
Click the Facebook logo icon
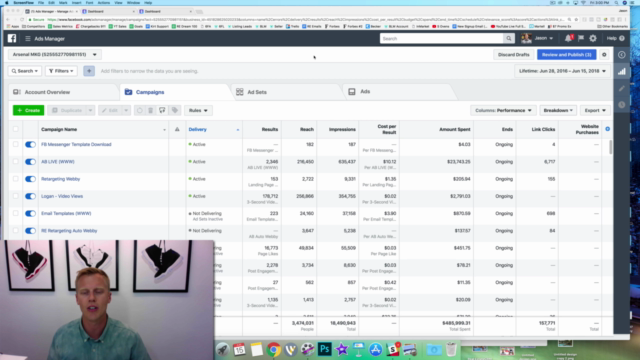tap(12, 38)
